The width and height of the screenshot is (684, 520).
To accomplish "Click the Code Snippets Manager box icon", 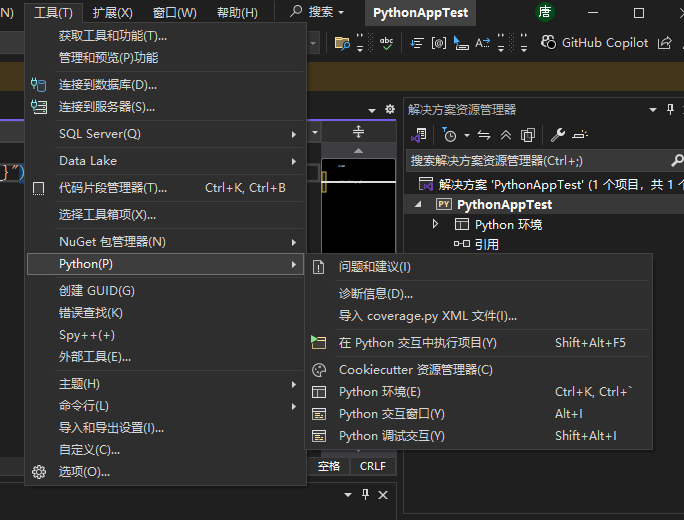I will [x=38, y=188].
